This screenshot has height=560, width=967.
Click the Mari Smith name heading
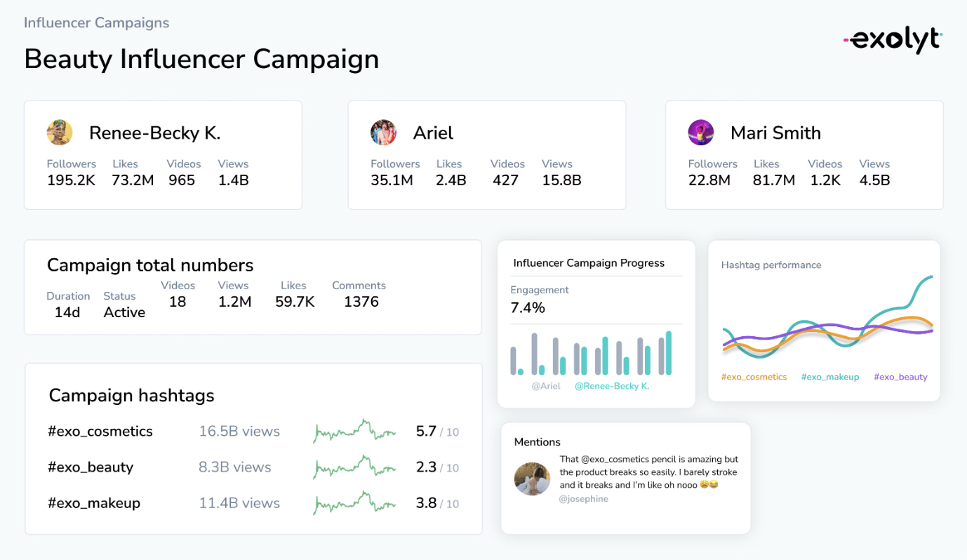click(775, 133)
